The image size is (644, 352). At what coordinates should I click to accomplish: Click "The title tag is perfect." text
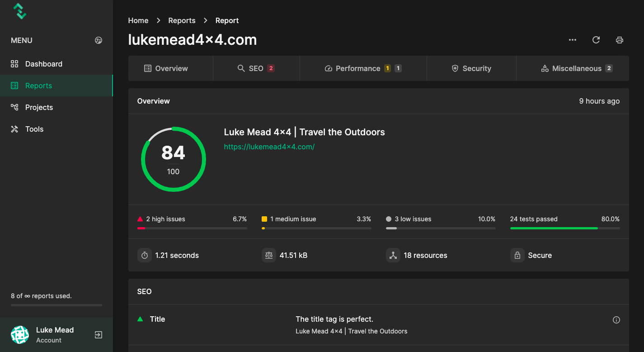pos(334,319)
